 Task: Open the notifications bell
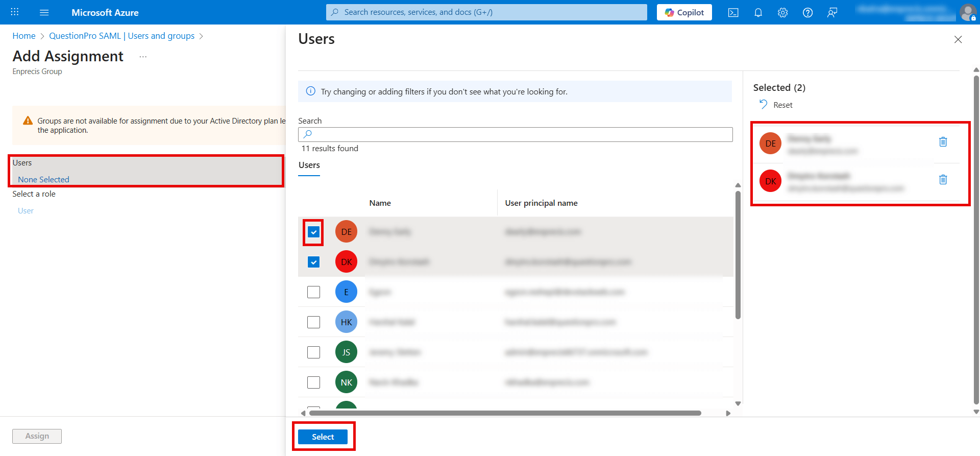pyautogui.click(x=758, y=12)
